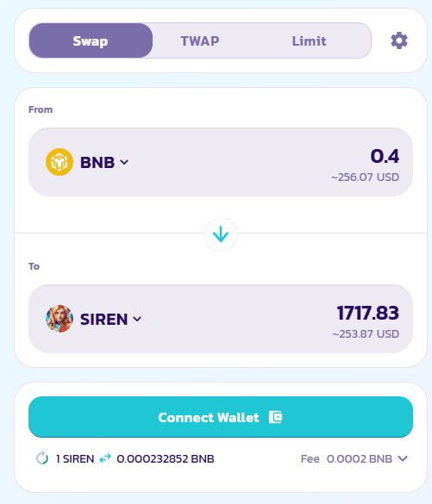Click the Connect Wallet button
This screenshot has width=432, height=504.
tap(221, 417)
